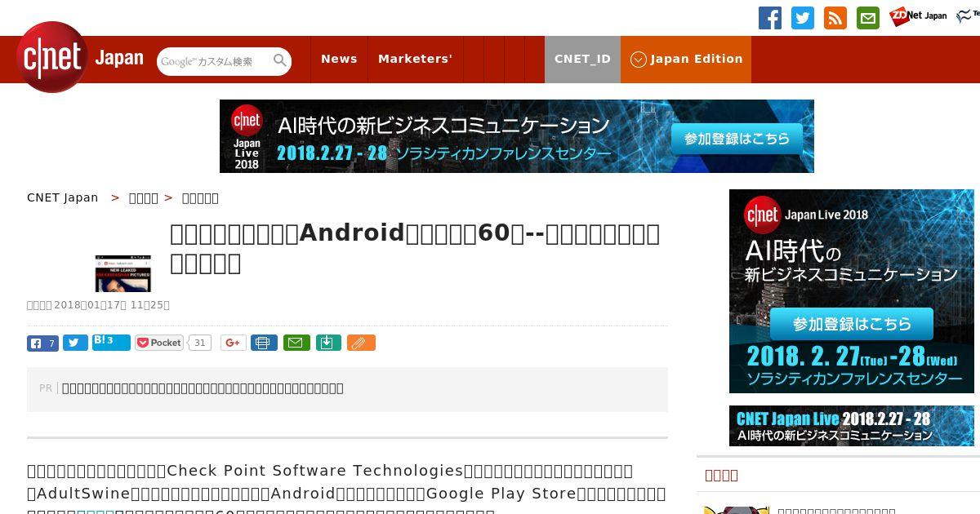Share the article on Google+
The width and height of the screenshot is (980, 514).
[x=233, y=343]
